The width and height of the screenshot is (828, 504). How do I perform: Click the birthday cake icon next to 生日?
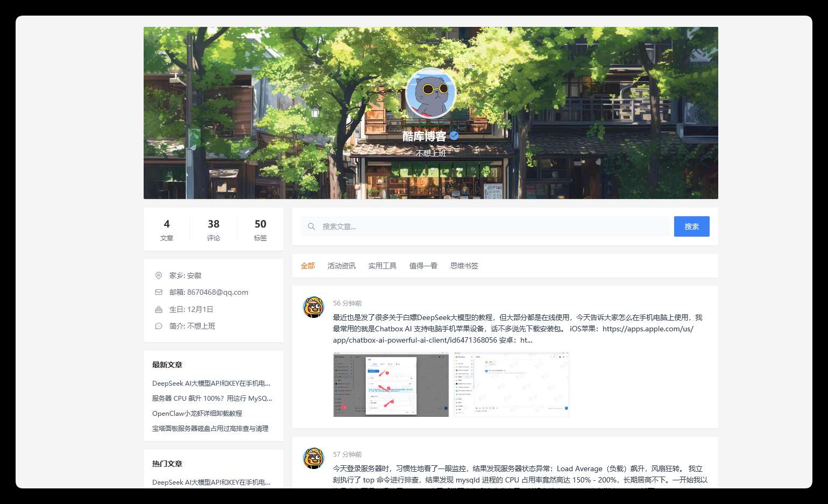point(159,309)
